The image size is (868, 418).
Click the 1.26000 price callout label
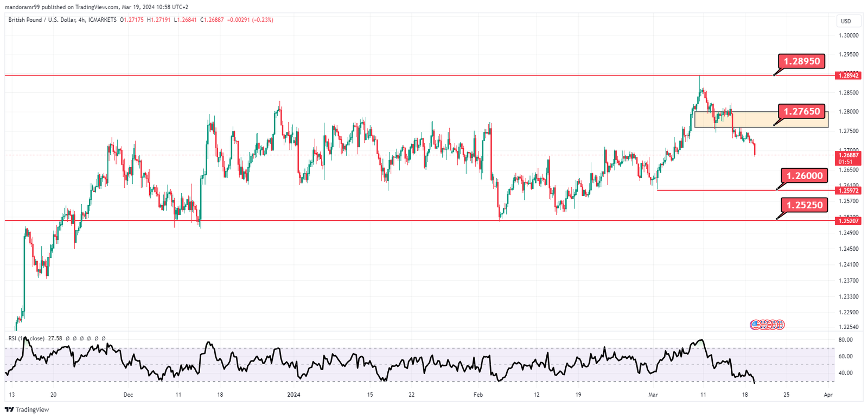(805, 175)
